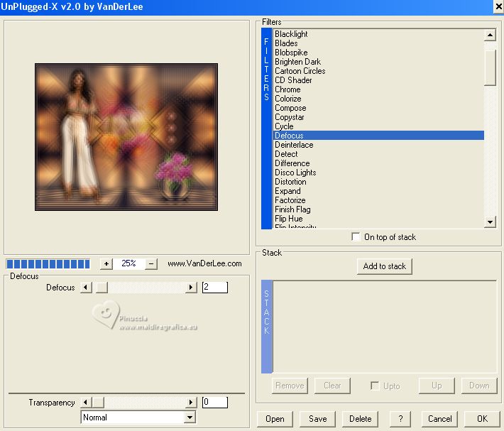
Task: Click Defocus slider right arrow
Action: coord(191,287)
